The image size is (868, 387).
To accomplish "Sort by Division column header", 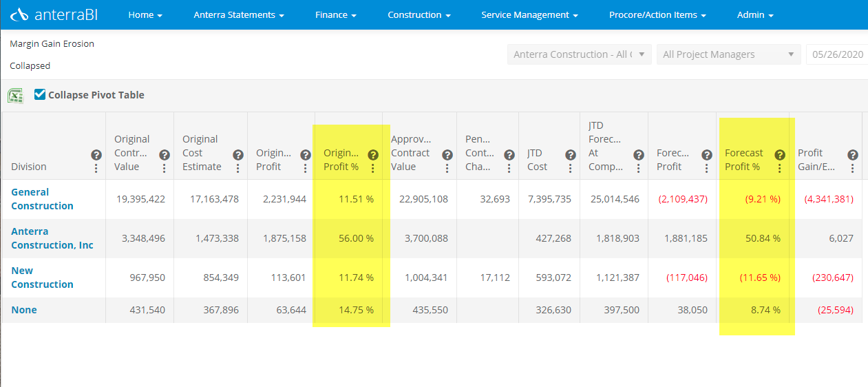I will 29,167.
